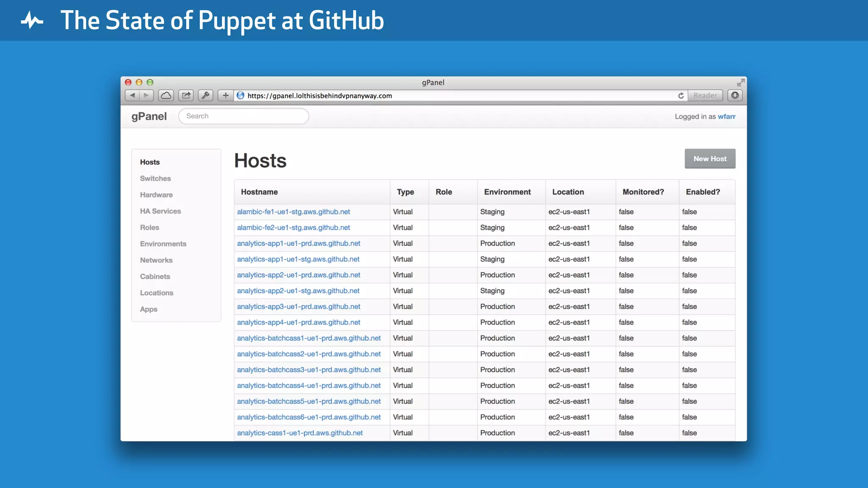Open the iCloud tabs cloud icon
This screenshot has height=488, width=868.
point(166,96)
